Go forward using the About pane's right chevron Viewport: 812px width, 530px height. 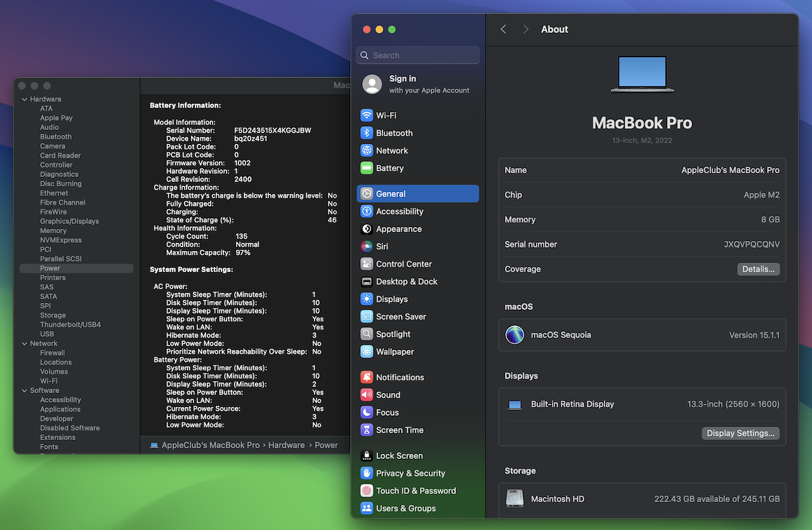pyautogui.click(x=525, y=29)
